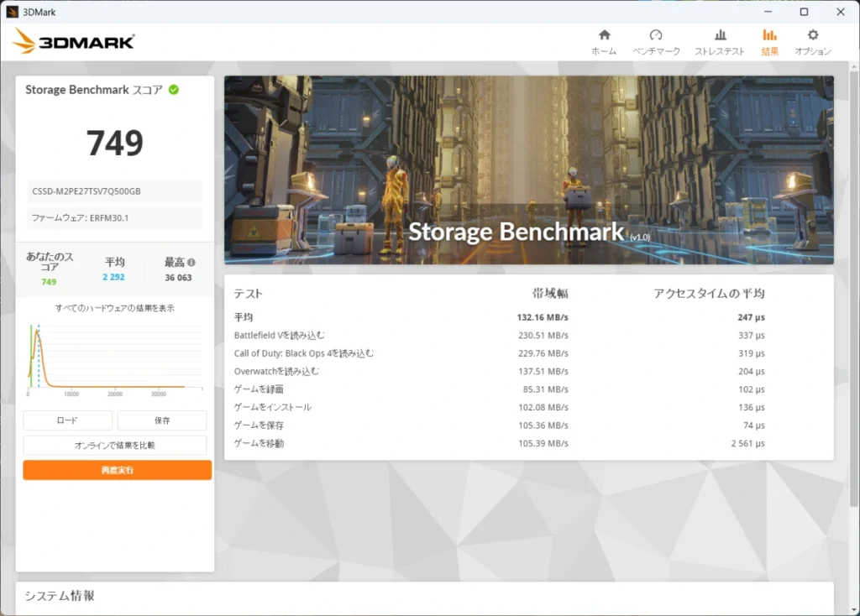Click the すべてのハードウェアの結果を表示 link
This screenshot has height=616, width=860.
114,308
